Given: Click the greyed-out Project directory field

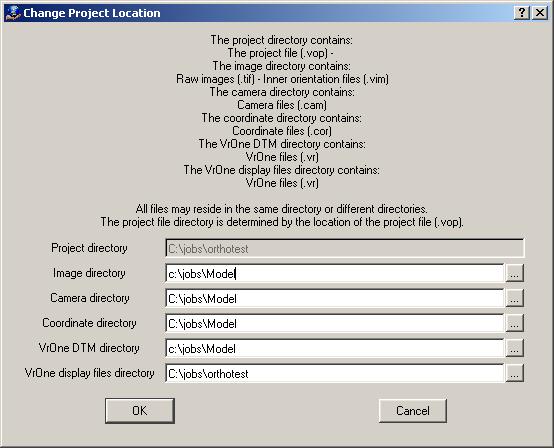Looking at the screenshot, I should tap(345, 248).
